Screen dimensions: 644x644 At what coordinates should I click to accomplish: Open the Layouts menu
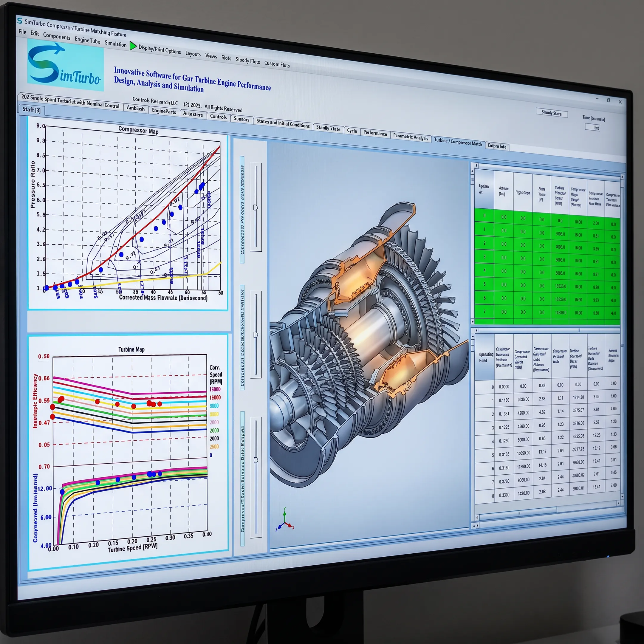point(193,54)
